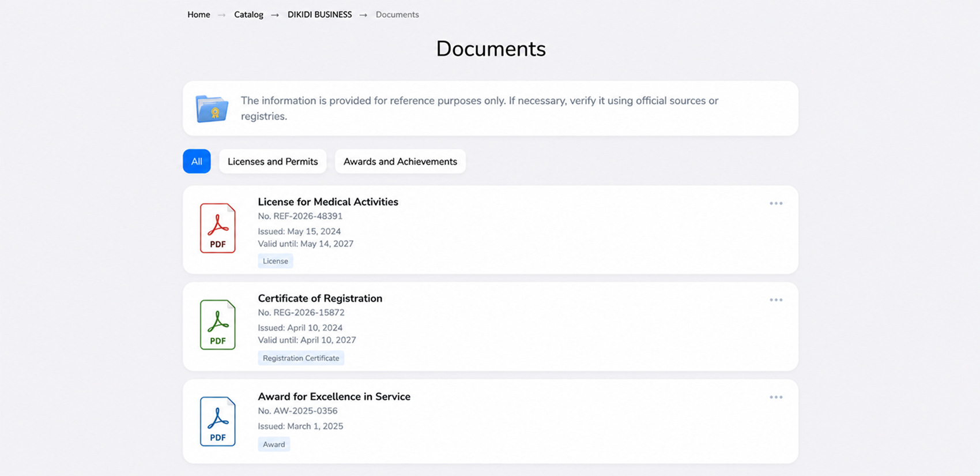This screenshot has height=476, width=980.
Task: Open the three-dot menu for License for Medical Activities
Action: pyautogui.click(x=776, y=203)
